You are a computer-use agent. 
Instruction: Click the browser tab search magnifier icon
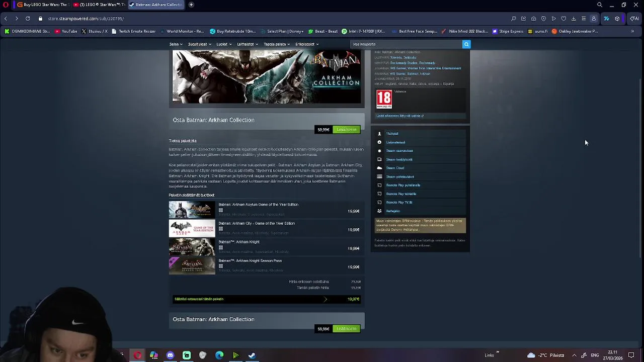coord(600,5)
